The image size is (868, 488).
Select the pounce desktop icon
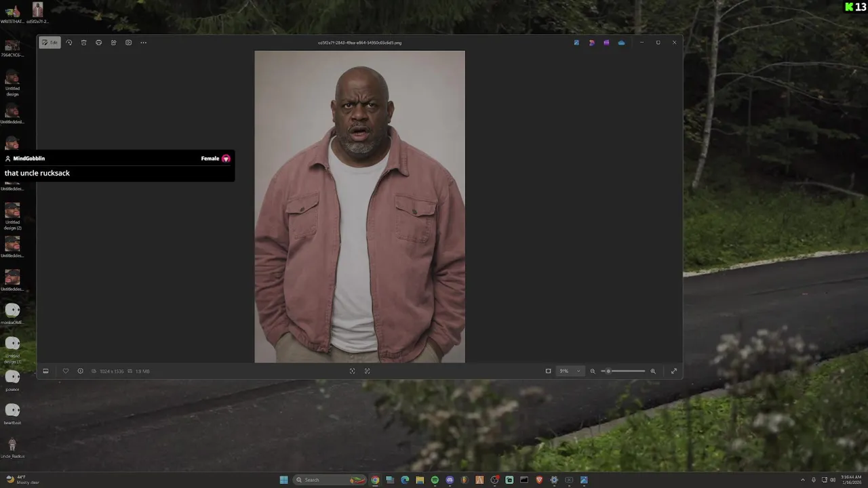tap(12, 380)
